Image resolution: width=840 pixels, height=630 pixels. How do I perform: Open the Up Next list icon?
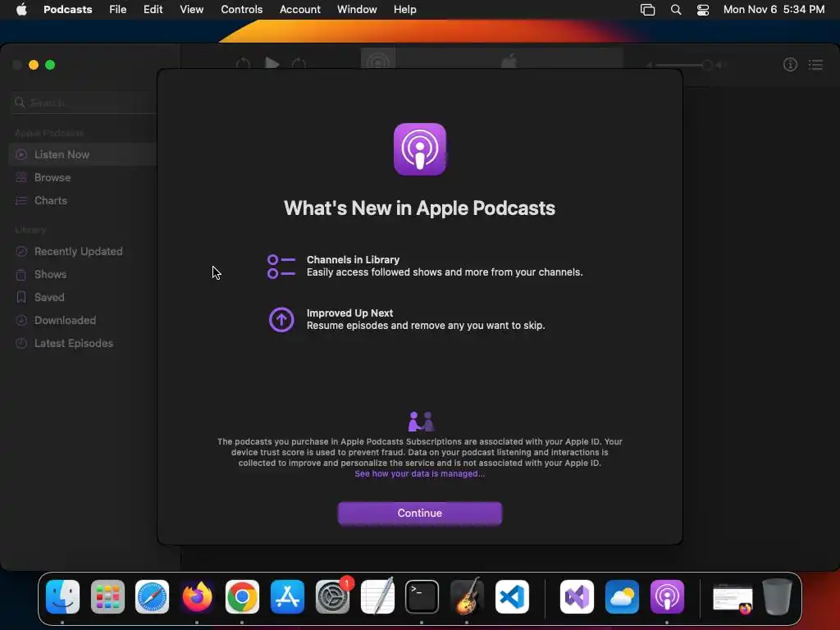coord(815,65)
